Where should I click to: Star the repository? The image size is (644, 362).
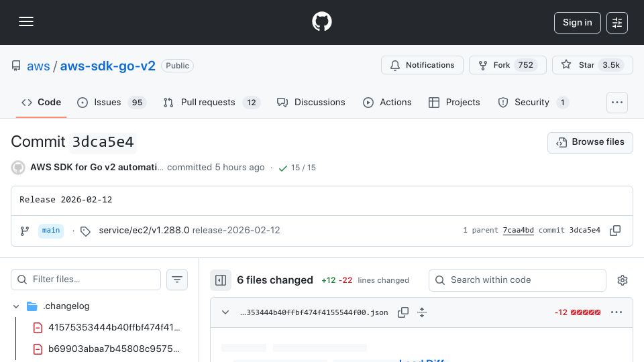click(592, 65)
